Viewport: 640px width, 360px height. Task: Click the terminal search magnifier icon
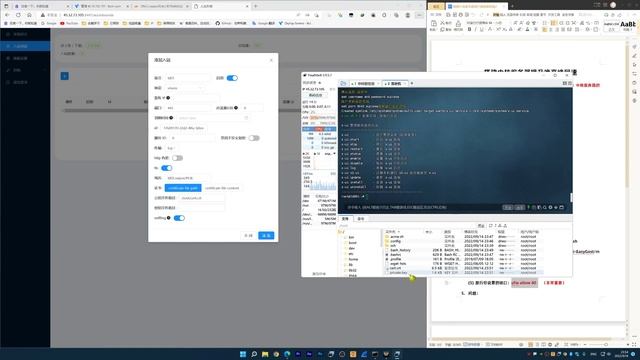coord(545,207)
